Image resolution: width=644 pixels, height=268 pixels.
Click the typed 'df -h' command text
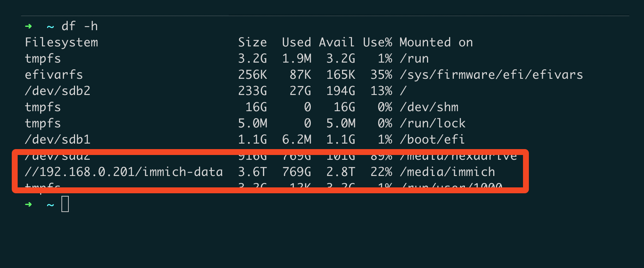(79, 27)
